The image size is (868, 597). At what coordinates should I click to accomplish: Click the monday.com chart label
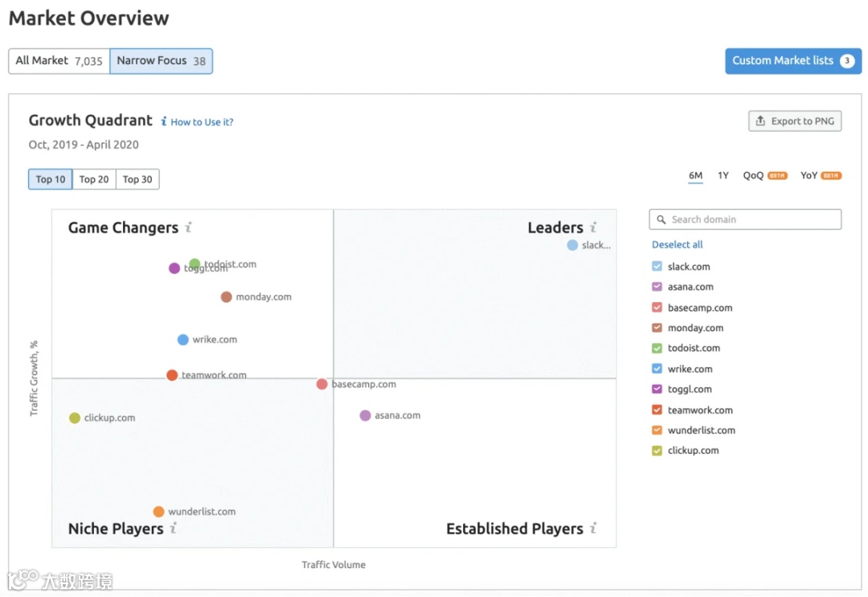click(x=264, y=297)
